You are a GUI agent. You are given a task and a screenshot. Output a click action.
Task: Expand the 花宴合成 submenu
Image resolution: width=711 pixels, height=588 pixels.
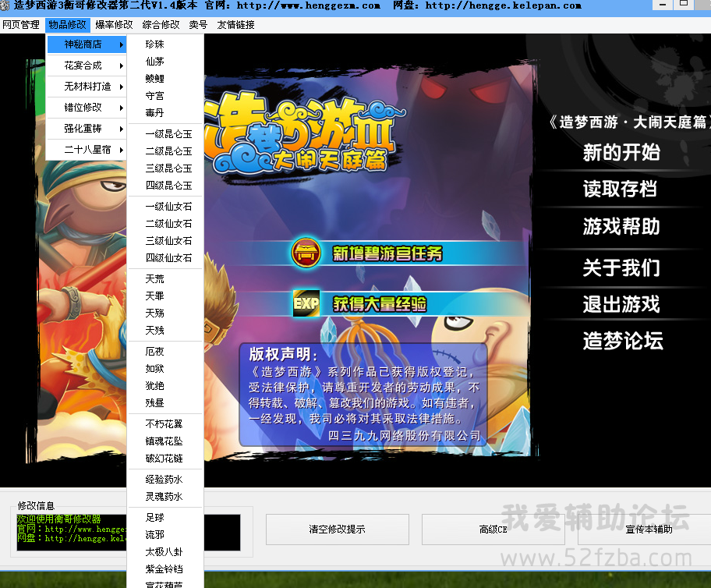pos(87,66)
